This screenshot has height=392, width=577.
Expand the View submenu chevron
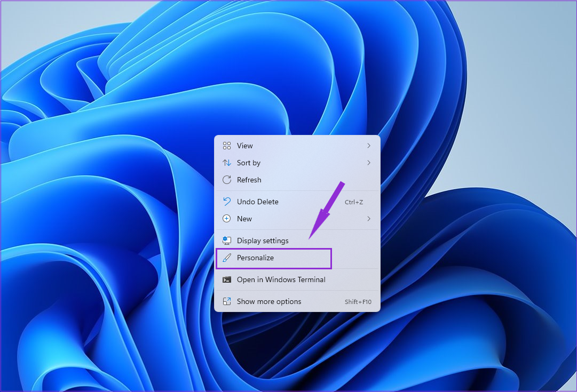[x=369, y=145]
